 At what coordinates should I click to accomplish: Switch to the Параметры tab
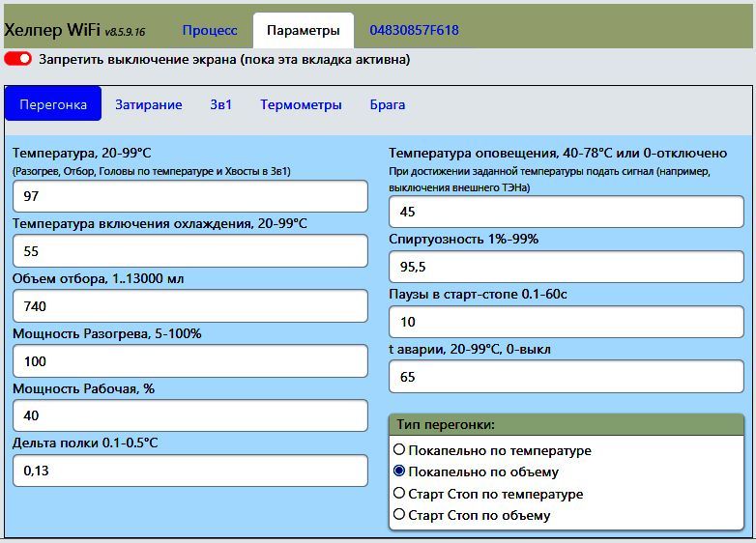(x=304, y=30)
